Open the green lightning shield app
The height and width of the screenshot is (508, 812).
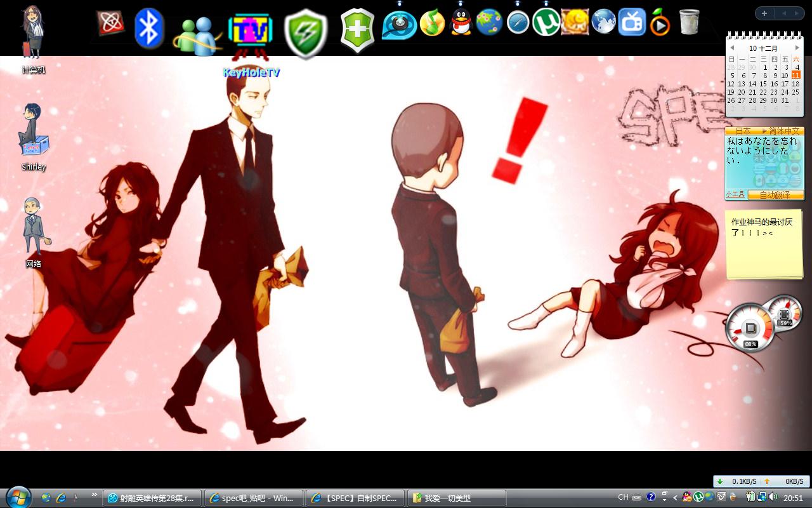tap(306, 34)
